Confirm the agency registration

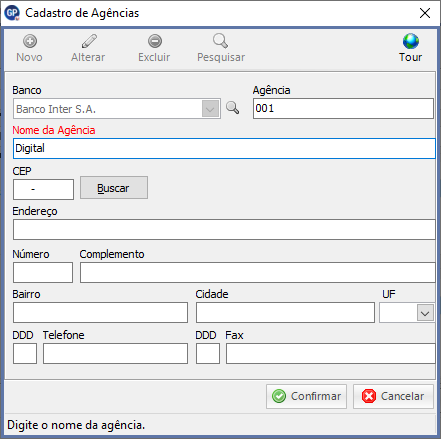[x=306, y=396]
